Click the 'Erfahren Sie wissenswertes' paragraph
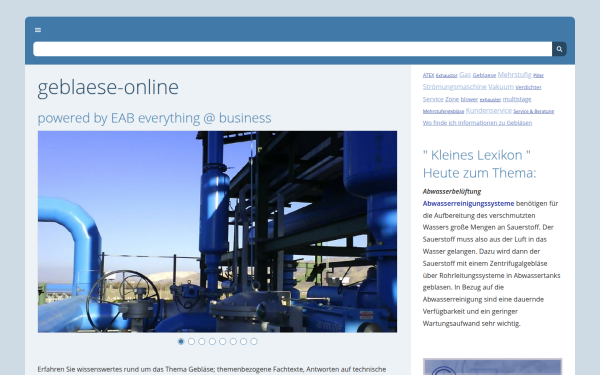 pos(212,369)
